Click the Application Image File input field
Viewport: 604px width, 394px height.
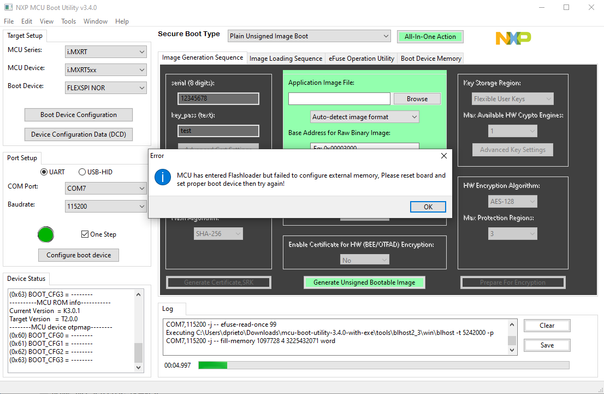click(x=339, y=99)
